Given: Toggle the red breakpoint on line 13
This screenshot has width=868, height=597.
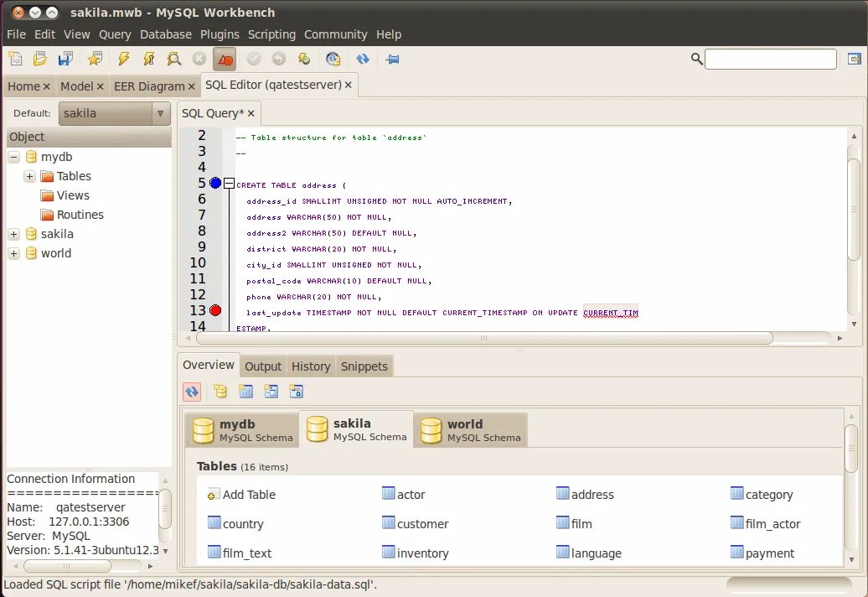Looking at the screenshot, I should tap(215, 310).
